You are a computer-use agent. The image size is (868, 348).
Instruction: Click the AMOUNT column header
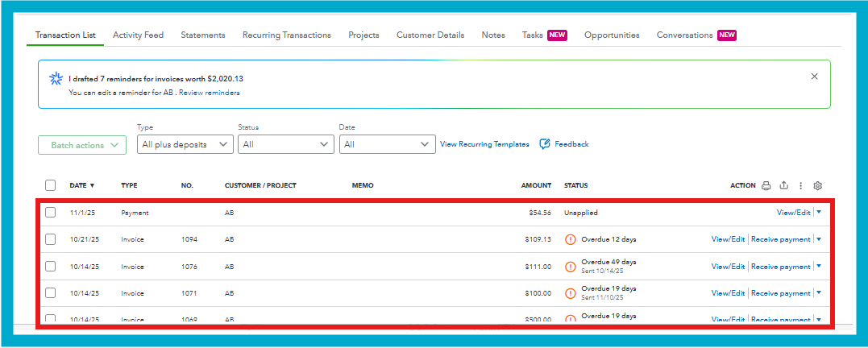click(x=536, y=186)
